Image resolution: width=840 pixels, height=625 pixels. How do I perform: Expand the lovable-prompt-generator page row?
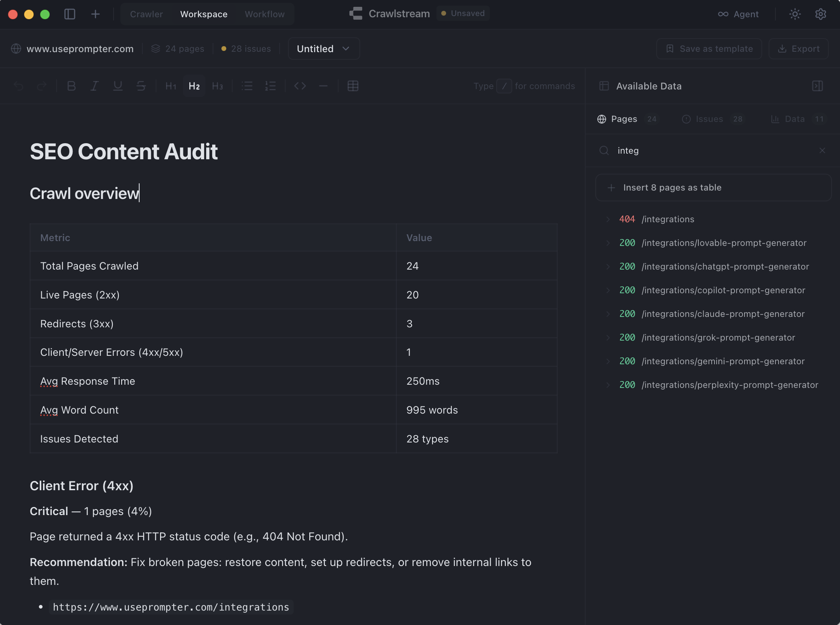tap(608, 243)
